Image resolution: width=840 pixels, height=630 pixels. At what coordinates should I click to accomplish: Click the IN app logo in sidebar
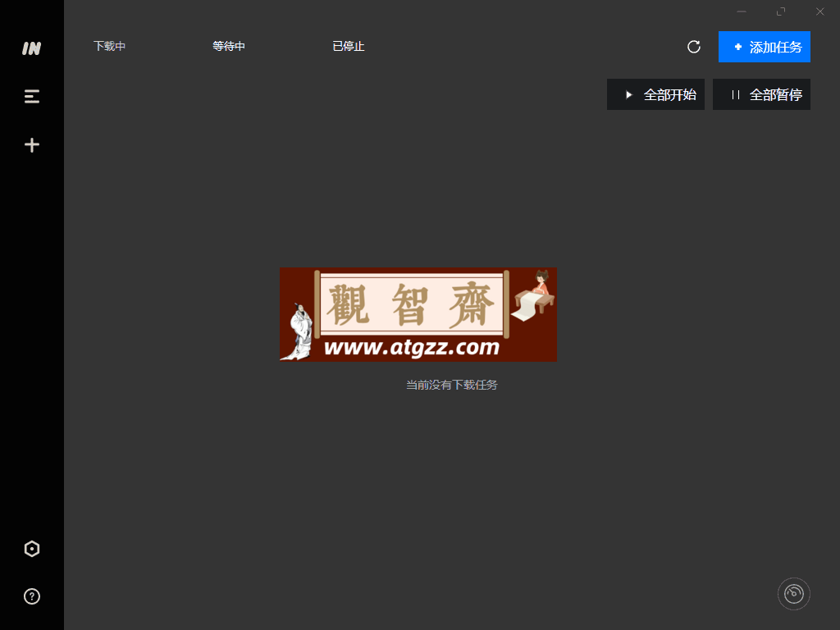click(x=32, y=48)
